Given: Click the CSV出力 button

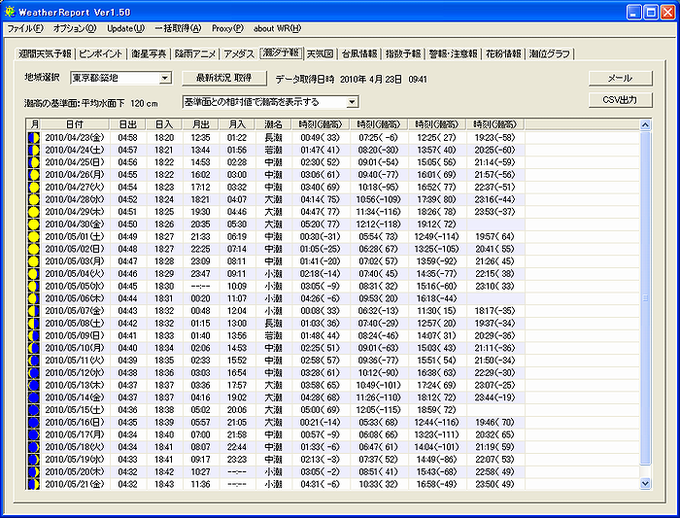Looking at the screenshot, I should (620, 100).
